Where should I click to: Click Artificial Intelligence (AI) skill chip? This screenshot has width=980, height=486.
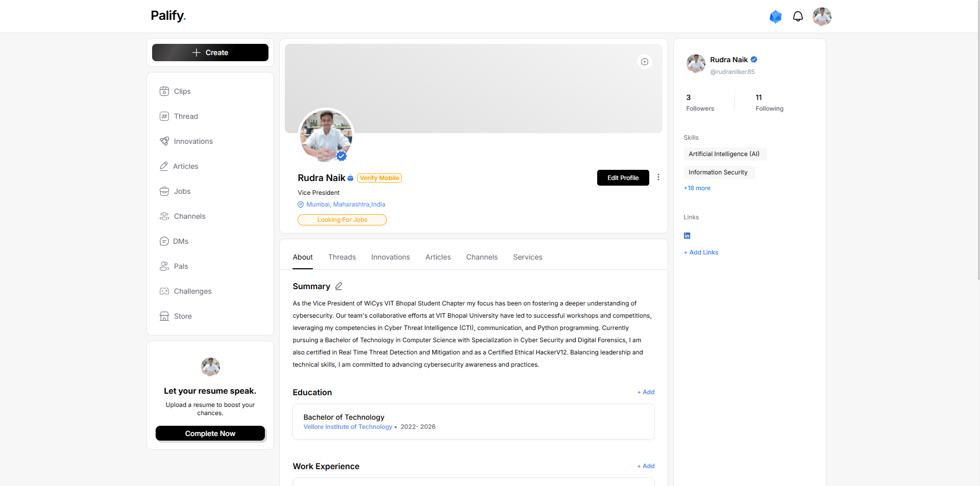pyautogui.click(x=724, y=154)
